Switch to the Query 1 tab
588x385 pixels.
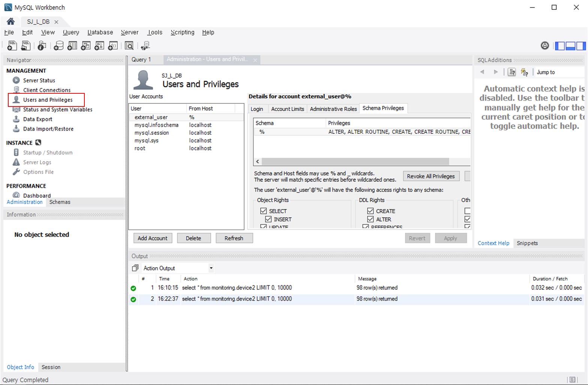click(141, 60)
